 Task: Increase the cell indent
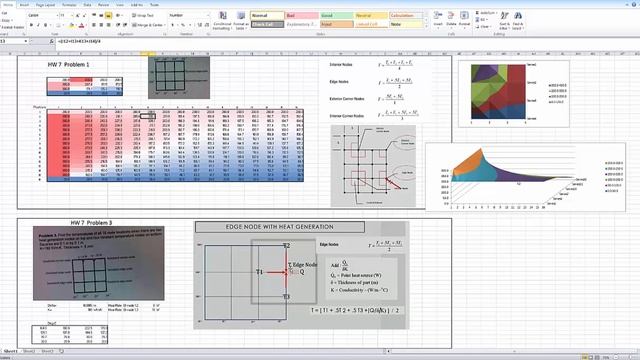pos(125,25)
